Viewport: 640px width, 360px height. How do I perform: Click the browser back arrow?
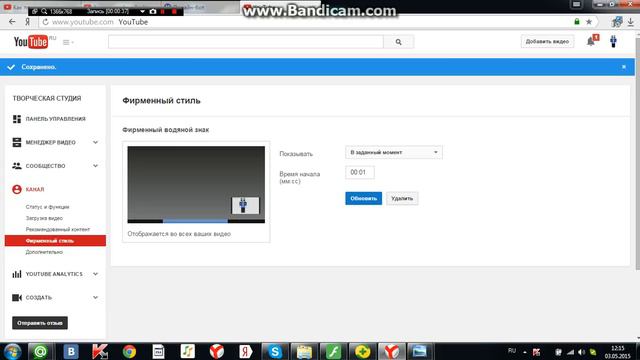click(x=12, y=22)
